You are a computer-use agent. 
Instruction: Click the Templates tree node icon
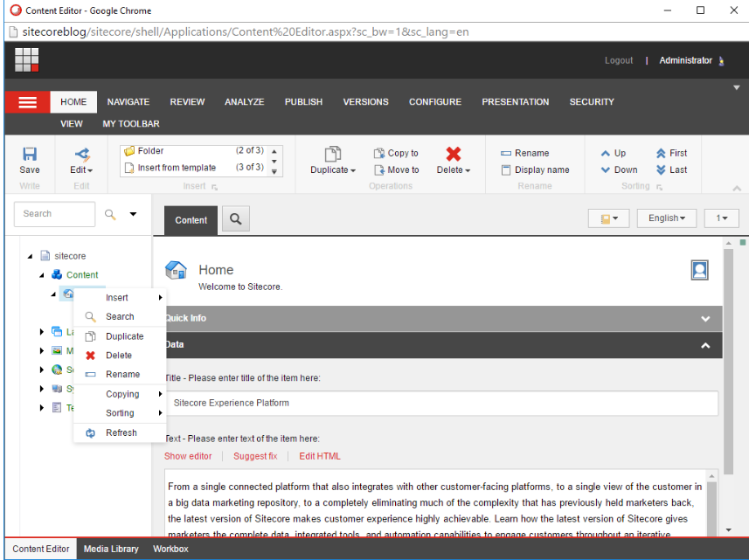(57, 407)
